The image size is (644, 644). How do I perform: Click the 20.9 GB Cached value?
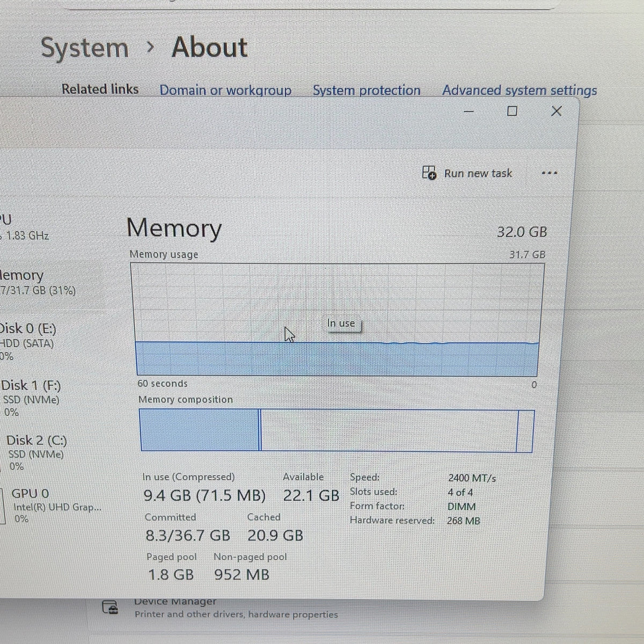tap(275, 536)
